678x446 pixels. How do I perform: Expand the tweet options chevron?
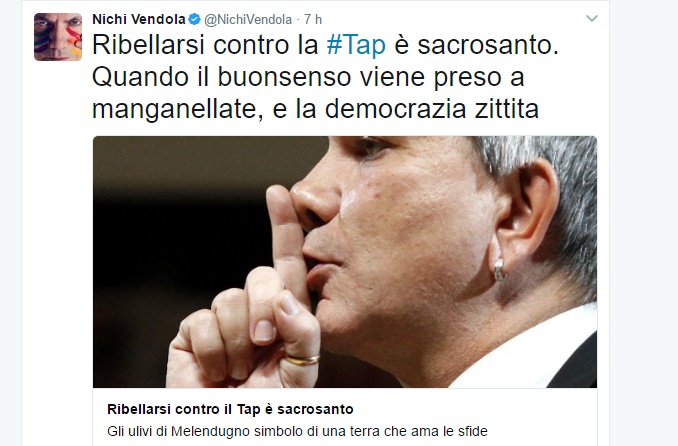(592, 19)
